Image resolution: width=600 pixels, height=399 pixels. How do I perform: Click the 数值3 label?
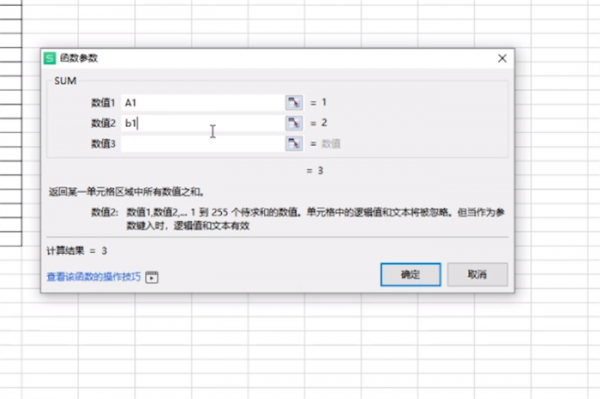click(103, 144)
